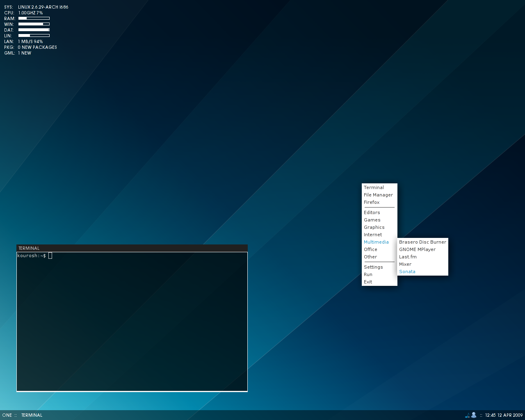525x420 pixels.
Task: Click the LINUX 2.6.29-ARCH I686 text
Action: click(x=43, y=7)
